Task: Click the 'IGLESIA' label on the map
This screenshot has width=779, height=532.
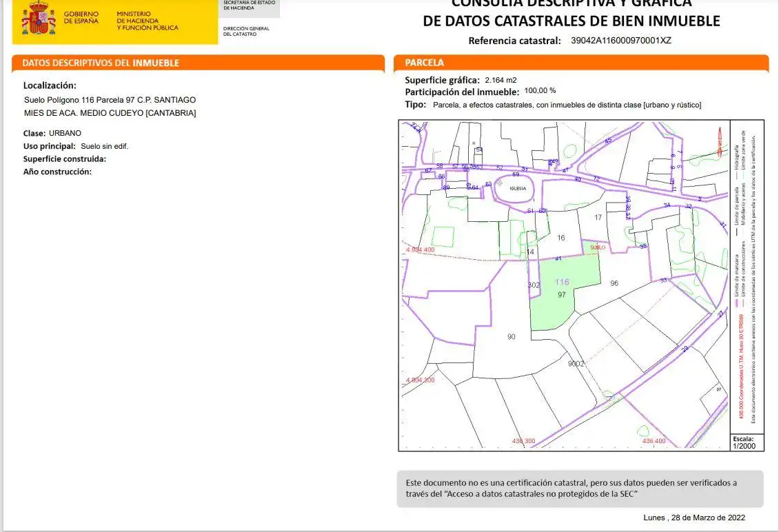Action: (x=518, y=189)
